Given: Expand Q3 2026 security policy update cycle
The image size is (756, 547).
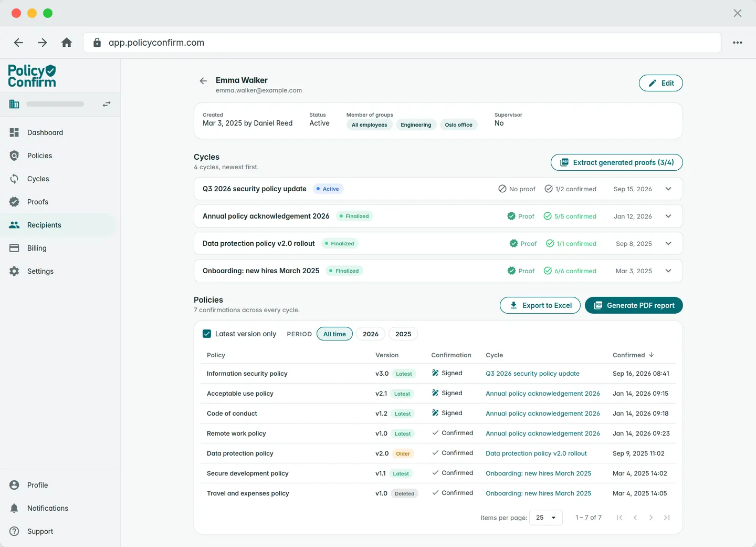Looking at the screenshot, I should [x=668, y=189].
